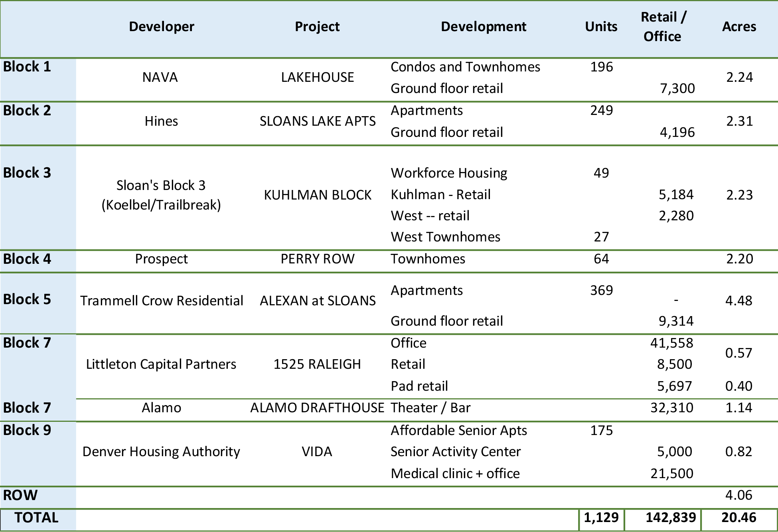Viewport: 778px width, 532px height.
Task: Select the VIDA project cell
Action: pyautogui.click(x=317, y=452)
